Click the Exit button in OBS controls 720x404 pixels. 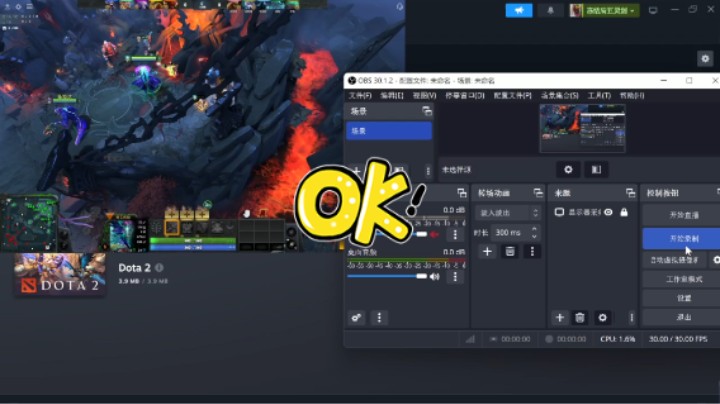tap(684, 317)
